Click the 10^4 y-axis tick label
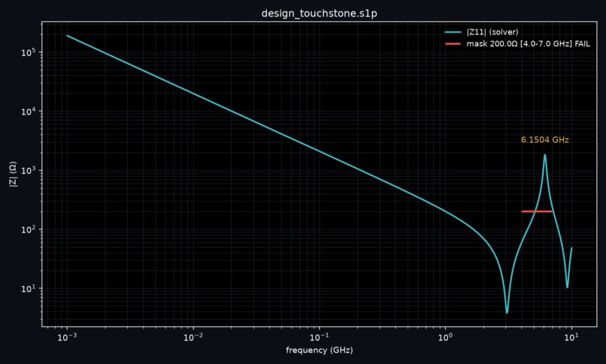The width and height of the screenshot is (606, 364). pyautogui.click(x=29, y=111)
